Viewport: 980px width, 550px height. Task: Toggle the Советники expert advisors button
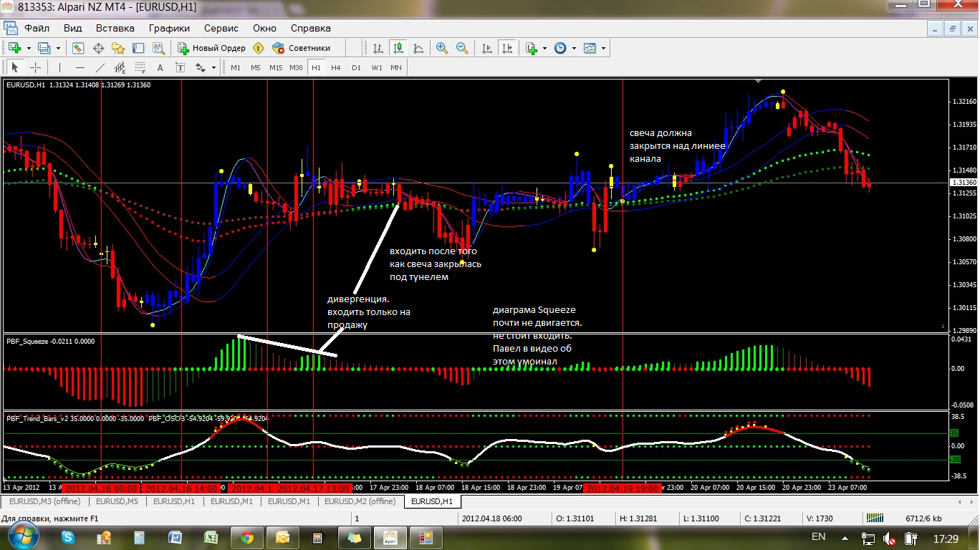[301, 48]
